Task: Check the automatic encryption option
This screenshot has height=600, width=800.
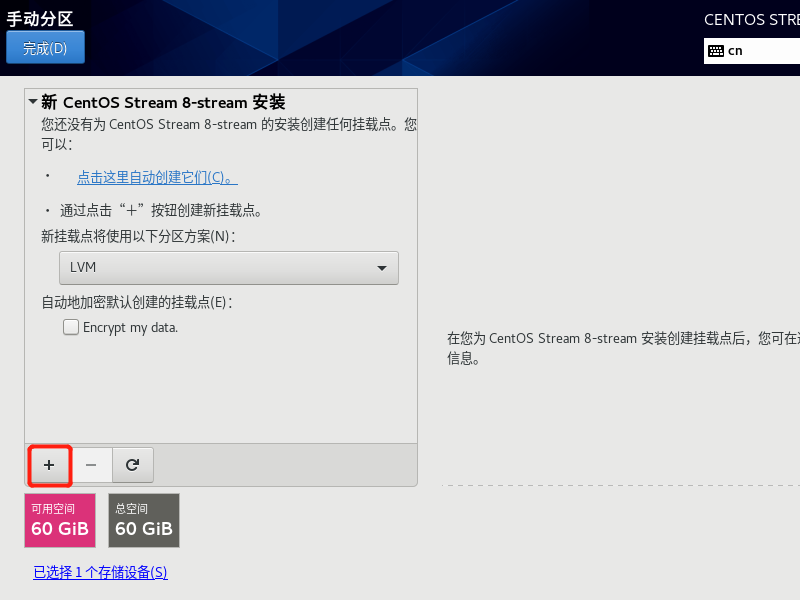Action: click(71, 326)
